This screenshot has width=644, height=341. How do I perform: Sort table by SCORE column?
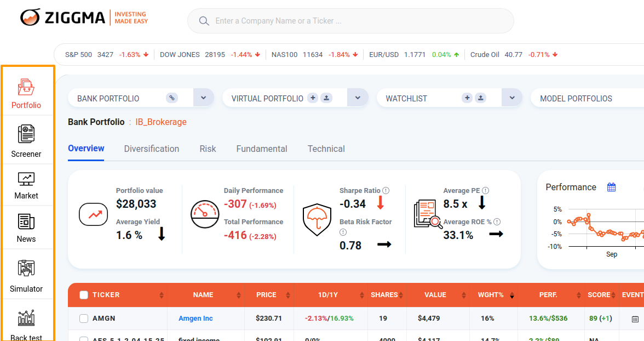click(x=613, y=295)
